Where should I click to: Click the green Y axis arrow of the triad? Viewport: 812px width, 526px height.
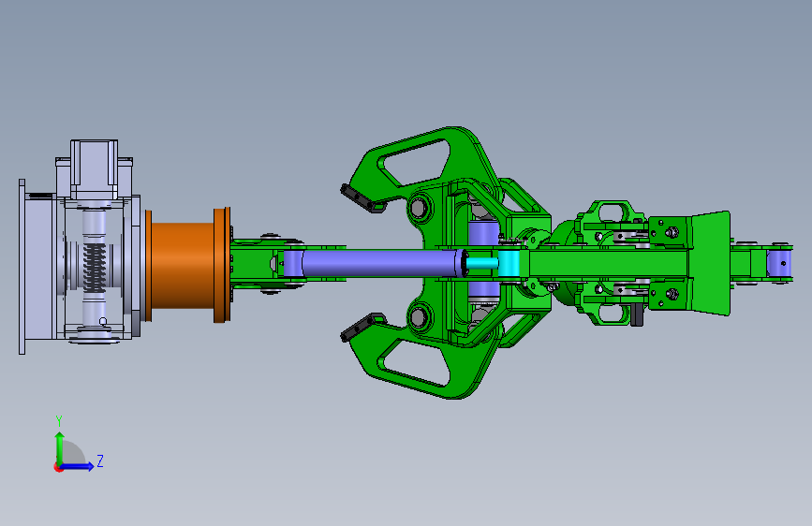click(60, 447)
